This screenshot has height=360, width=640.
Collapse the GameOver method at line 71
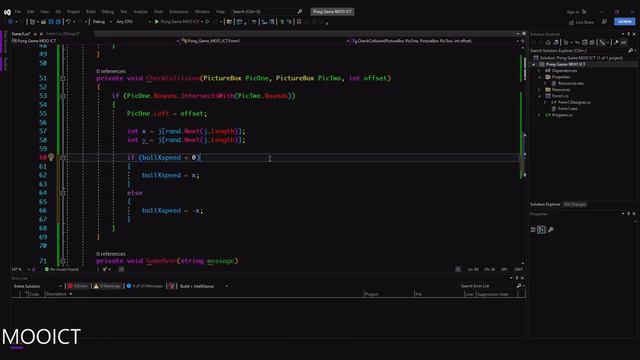62,261
